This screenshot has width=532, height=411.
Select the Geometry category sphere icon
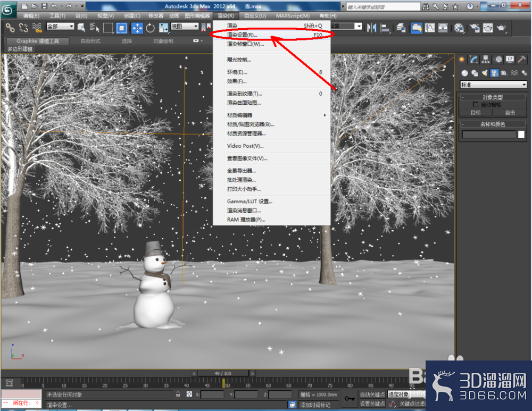pos(464,73)
